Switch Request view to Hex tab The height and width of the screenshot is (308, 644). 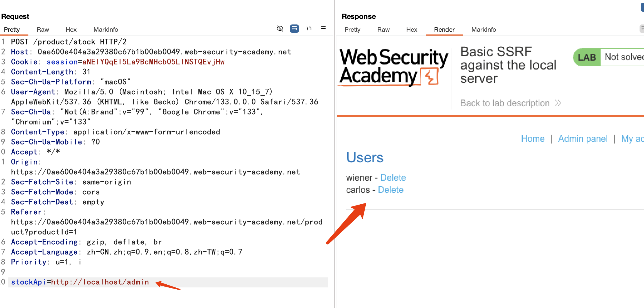tap(71, 30)
